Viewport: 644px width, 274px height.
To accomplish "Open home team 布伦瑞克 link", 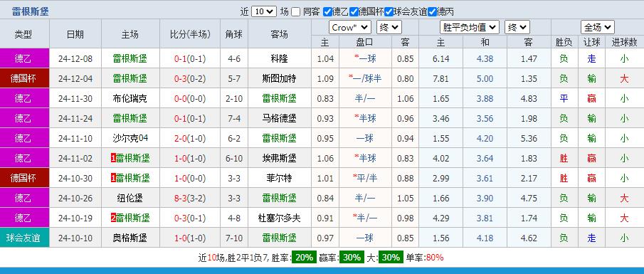I will pyautogui.click(x=130, y=98).
